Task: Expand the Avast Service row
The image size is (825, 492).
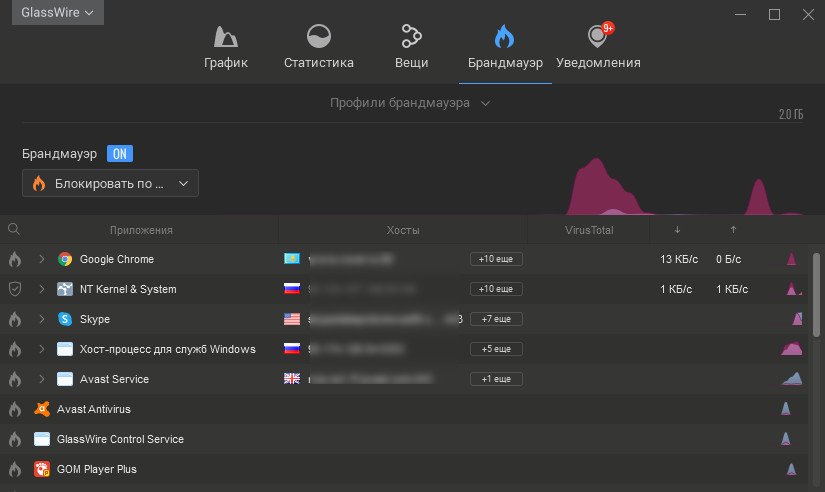Action: coord(42,379)
